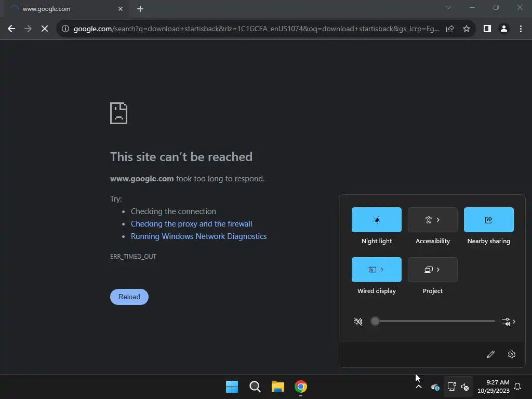Go back to the previous page in Chrome

11,29
